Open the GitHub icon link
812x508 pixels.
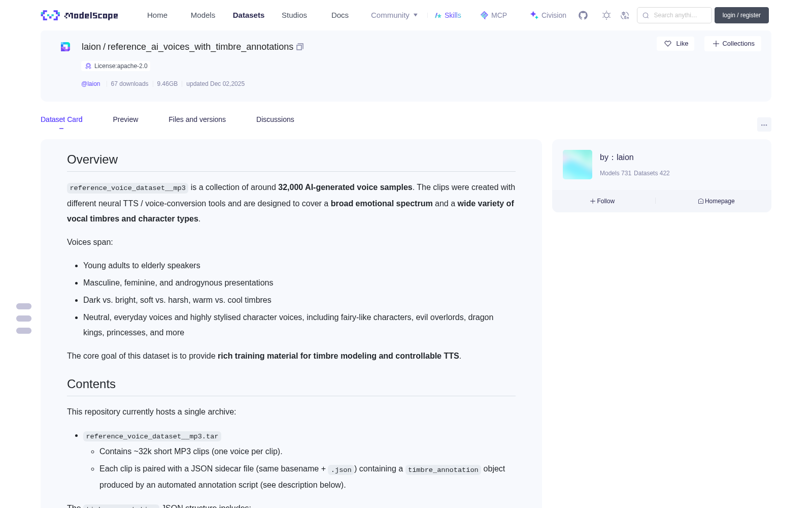click(583, 15)
